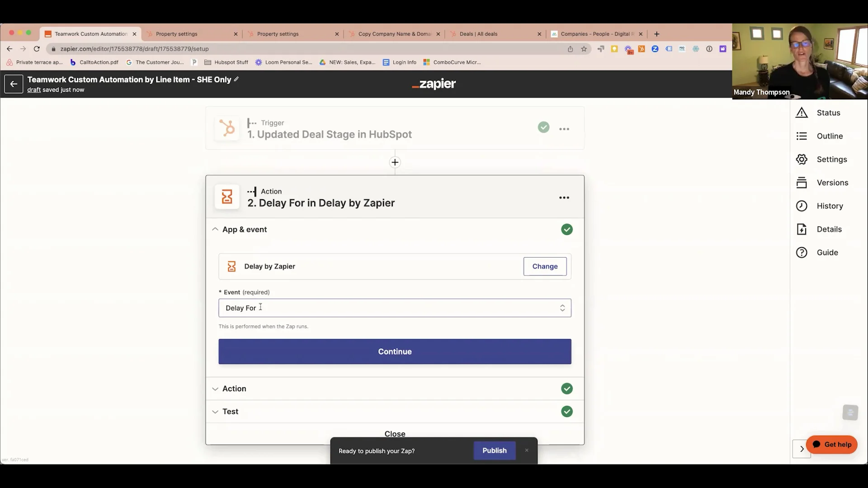868x488 pixels.
Task: Open Login Info bookmark
Action: pos(399,62)
